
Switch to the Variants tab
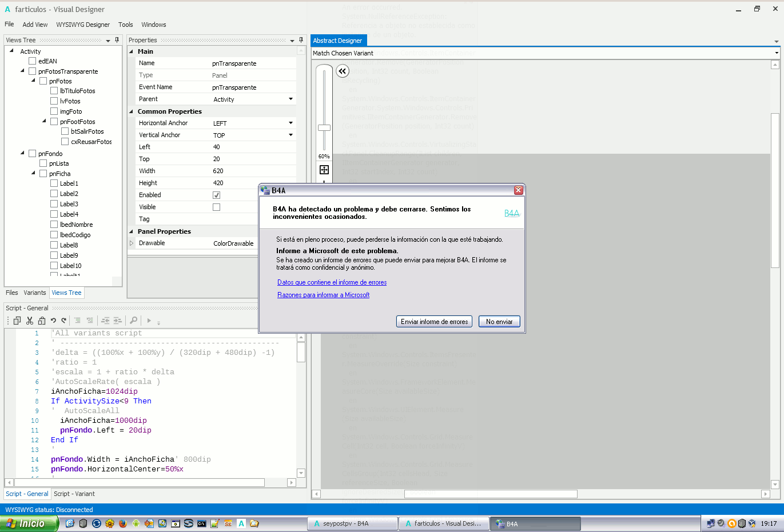tap(35, 293)
